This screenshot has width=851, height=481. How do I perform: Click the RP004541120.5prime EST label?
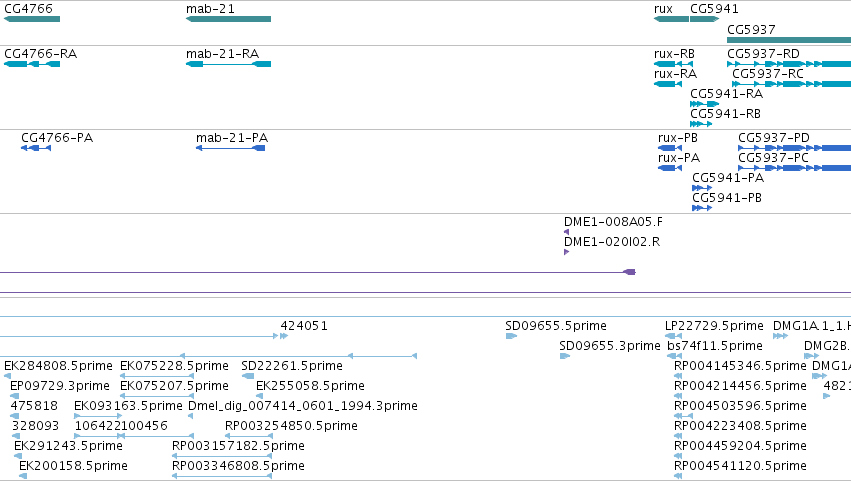[740, 466]
